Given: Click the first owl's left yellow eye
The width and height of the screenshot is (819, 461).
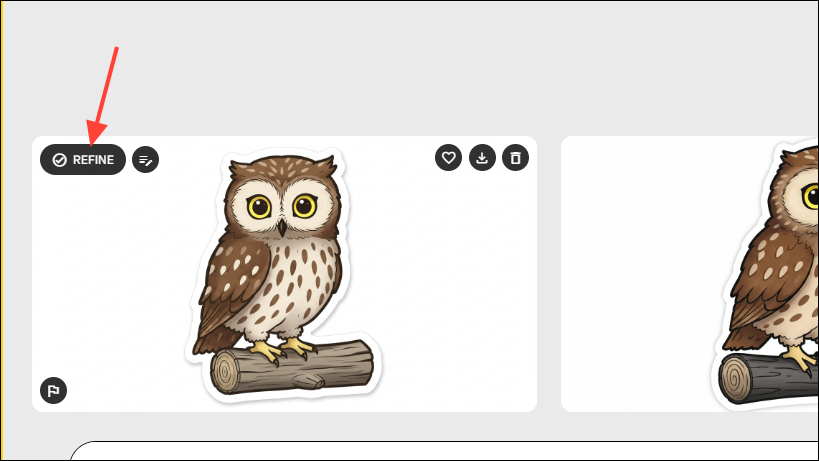Looking at the screenshot, I should [259, 207].
